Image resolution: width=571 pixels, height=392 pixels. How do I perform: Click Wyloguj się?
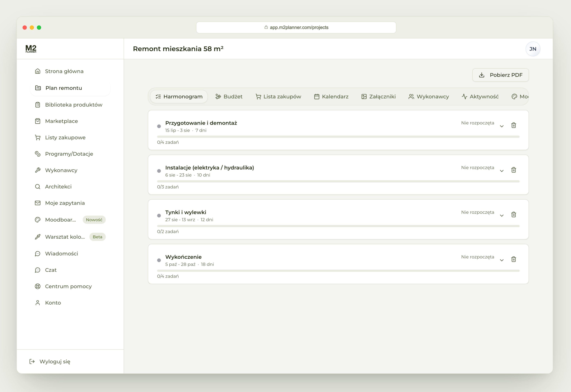coord(50,362)
